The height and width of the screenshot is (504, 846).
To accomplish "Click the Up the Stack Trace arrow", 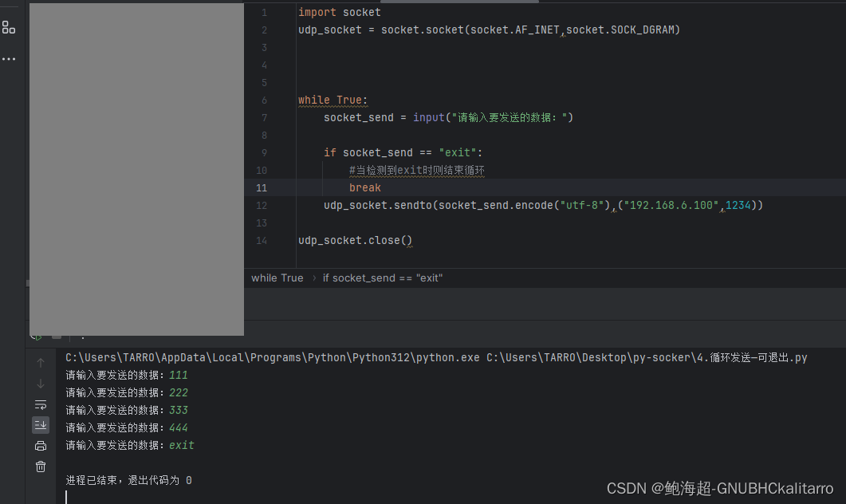I will point(41,363).
